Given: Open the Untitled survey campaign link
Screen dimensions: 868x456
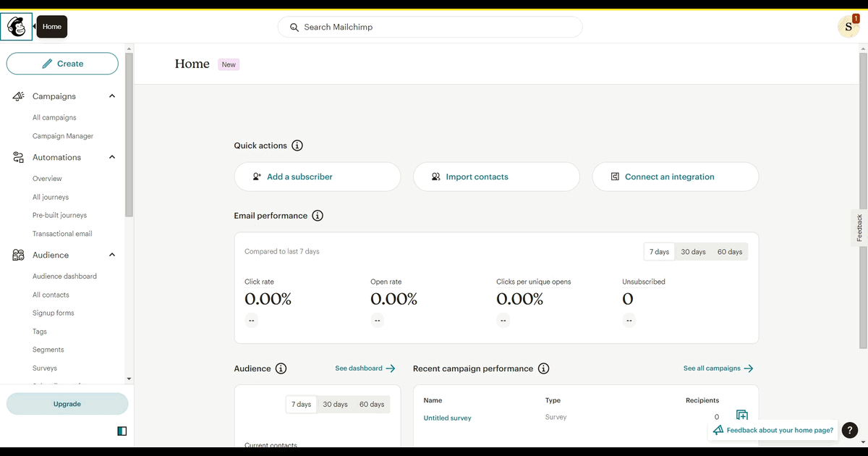Looking at the screenshot, I should tap(447, 418).
